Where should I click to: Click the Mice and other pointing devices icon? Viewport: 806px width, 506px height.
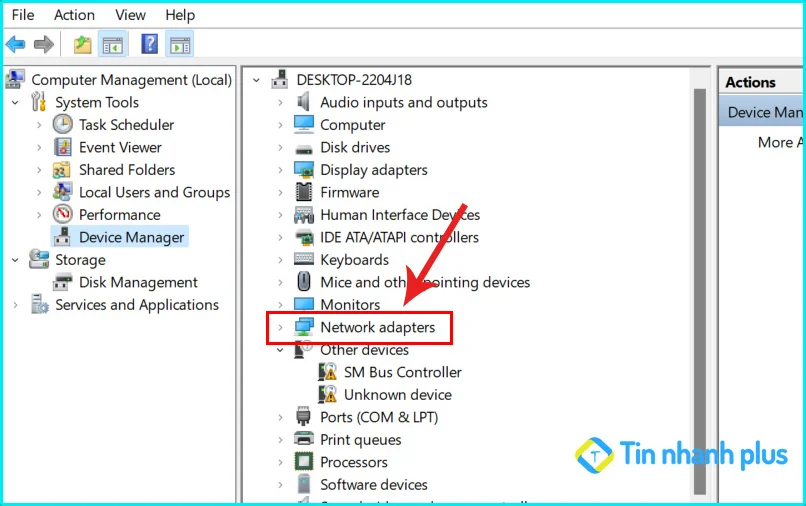pos(304,282)
